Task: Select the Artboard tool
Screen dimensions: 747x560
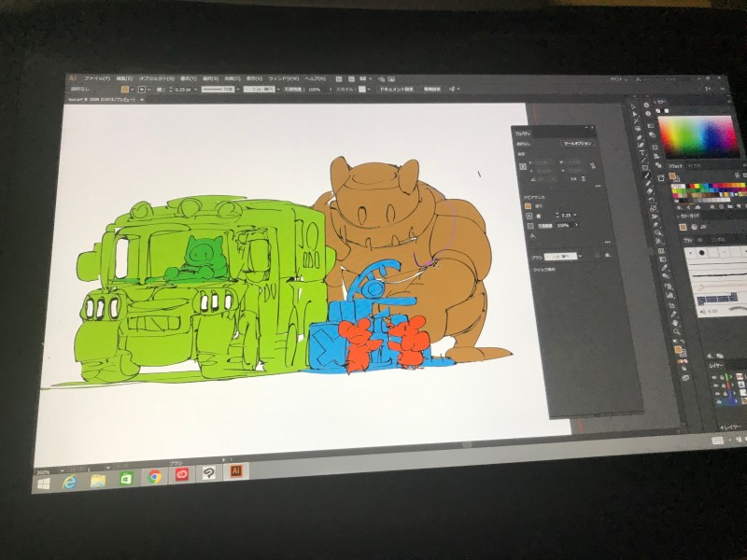Action: pos(671,306)
